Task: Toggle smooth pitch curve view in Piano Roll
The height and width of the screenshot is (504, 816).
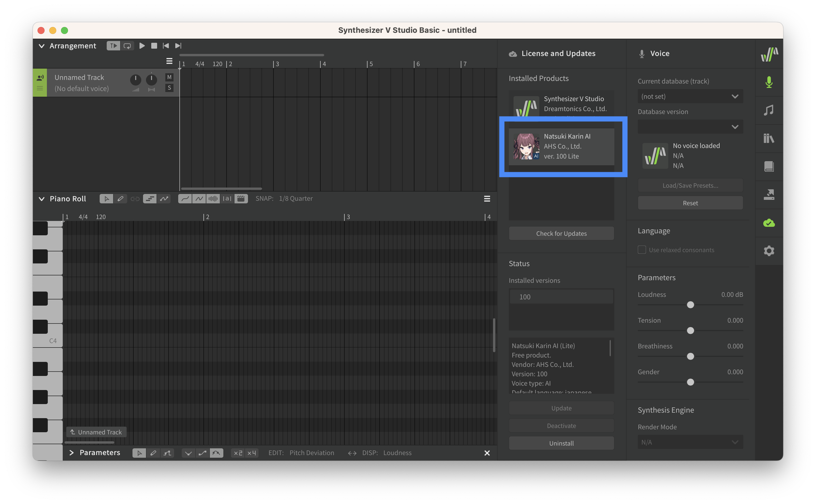Action: pyautogui.click(x=185, y=199)
